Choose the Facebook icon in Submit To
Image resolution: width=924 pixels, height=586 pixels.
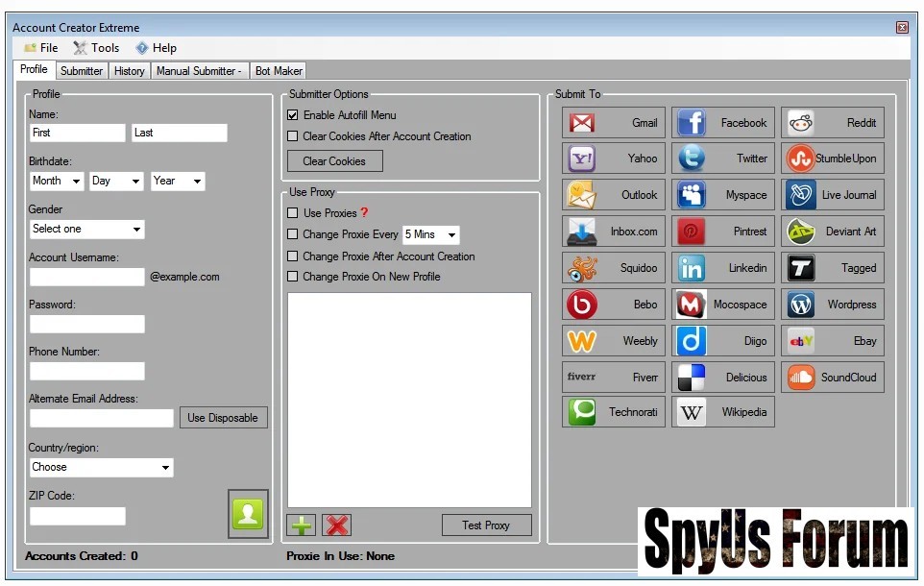(692, 123)
